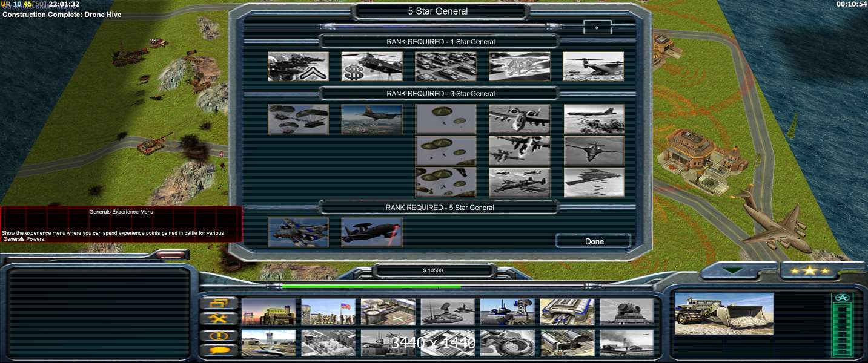Click the Construction Complete: Drone Hive message
The height and width of the screenshot is (363, 868).
click(x=62, y=15)
